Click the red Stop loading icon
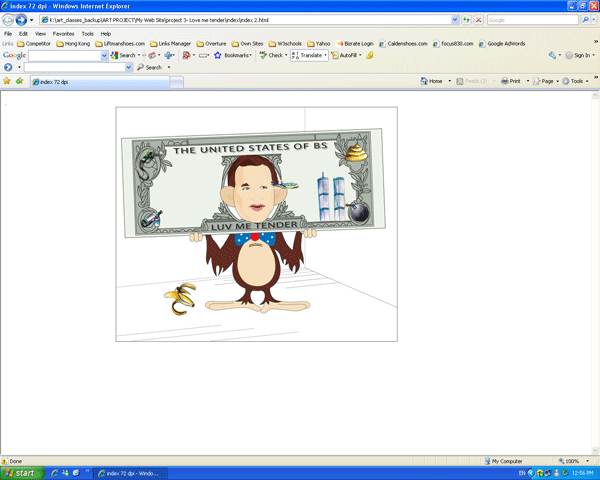600x480 pixels. pos(479,20)
